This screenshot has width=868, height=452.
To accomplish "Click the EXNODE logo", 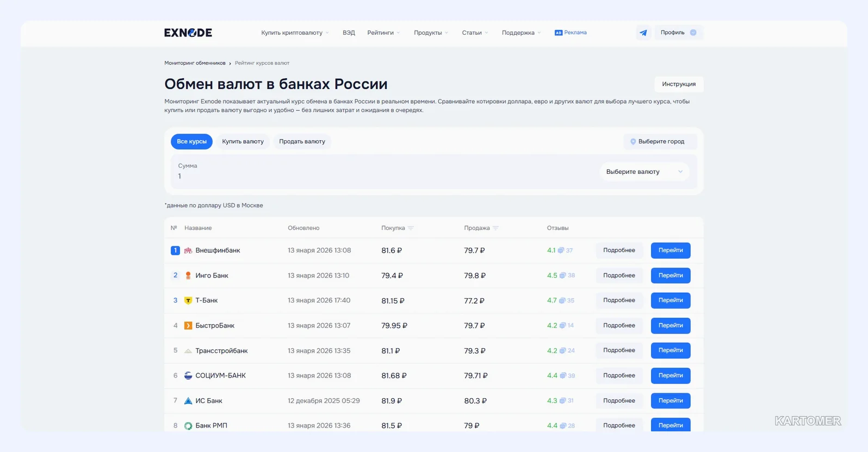I will [188, 33].
